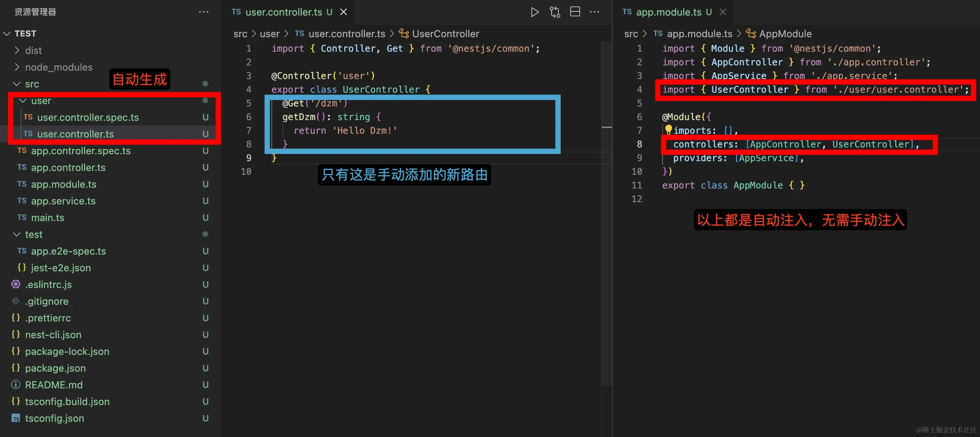The image size is (980, 437).
Task: Expand the node_modules folder
Action: [17, 67]
